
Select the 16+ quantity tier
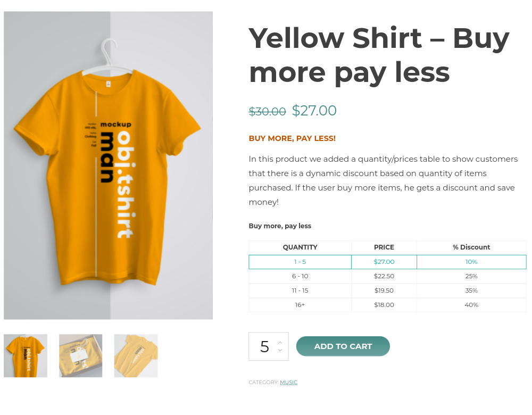pyautogui.click(x=300, y=305)
